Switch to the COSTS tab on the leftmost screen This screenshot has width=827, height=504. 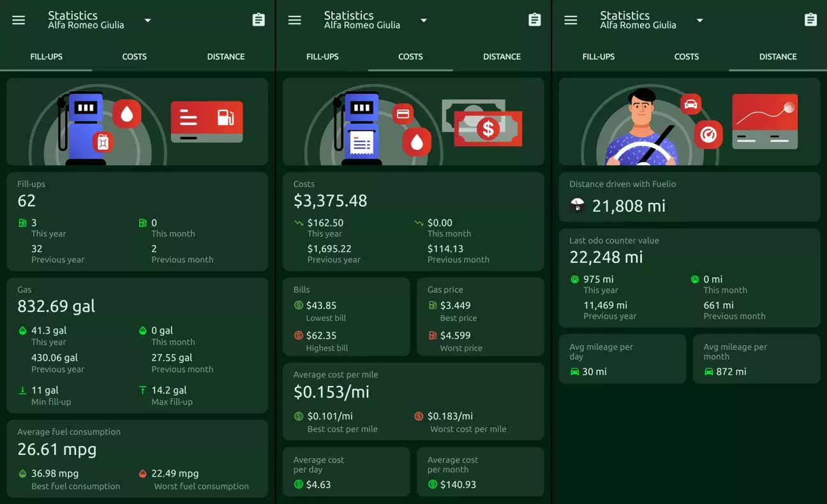[134, 57]
